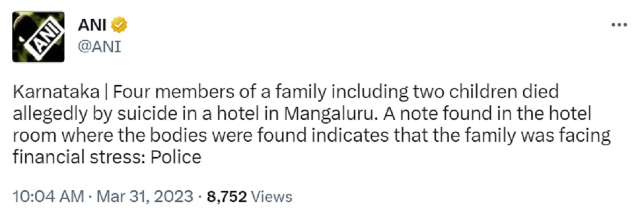The height and width of the screenshot is (215, 644).
Task: Click the 10:04 AM timestamp
Action: [x=47, y=197]
